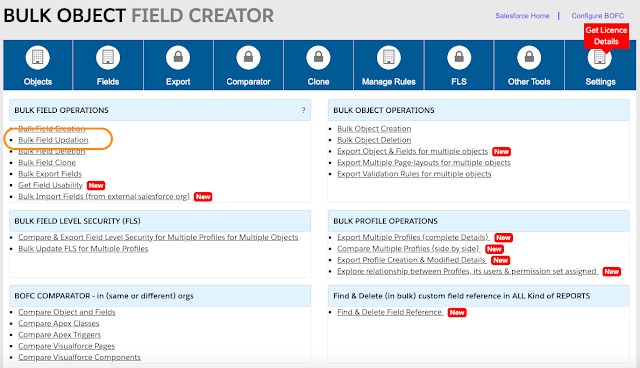Open the locked Export icon
Image resolution: width=640 pixels, height=368 pixels.
tap(178, 58)
